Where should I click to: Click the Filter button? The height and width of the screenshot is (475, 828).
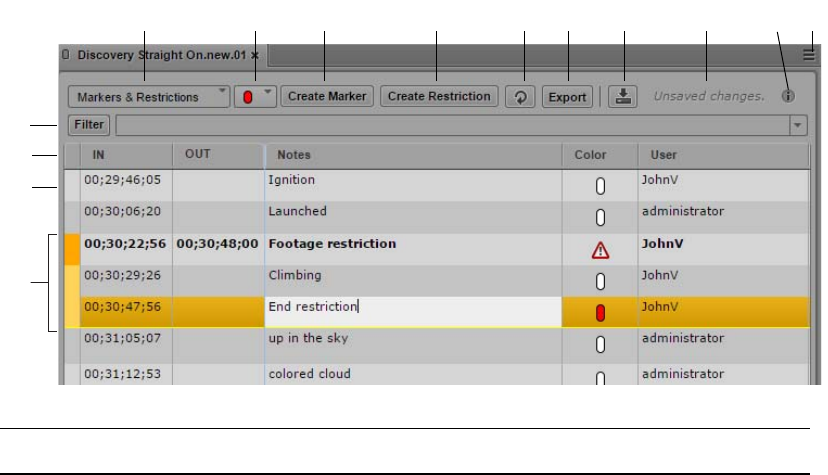pyautogui.click(x=89, y=125)
